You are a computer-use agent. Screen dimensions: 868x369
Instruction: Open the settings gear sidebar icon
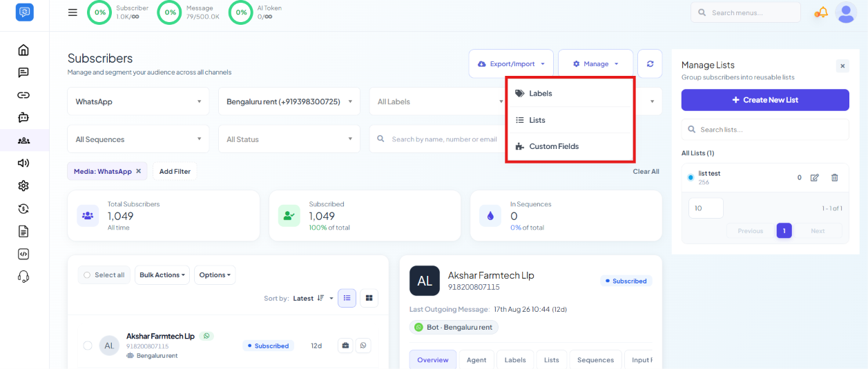click(23, 186)
